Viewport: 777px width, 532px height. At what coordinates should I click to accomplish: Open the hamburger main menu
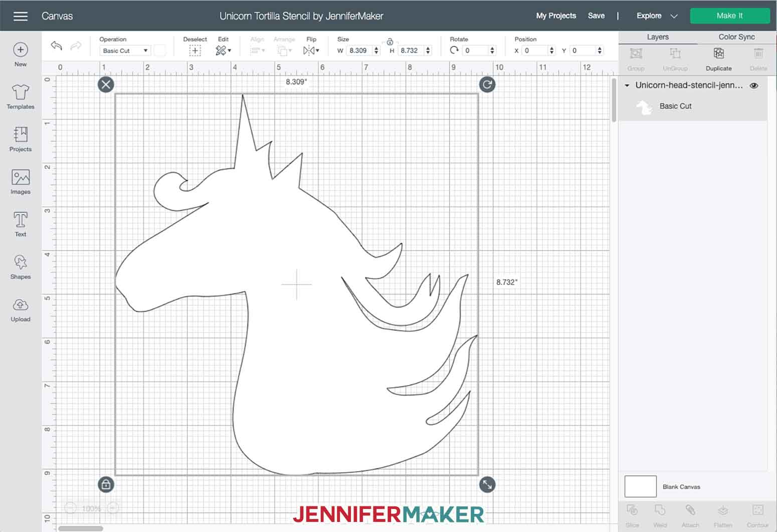pyautogui.click(x=21, y=16)
